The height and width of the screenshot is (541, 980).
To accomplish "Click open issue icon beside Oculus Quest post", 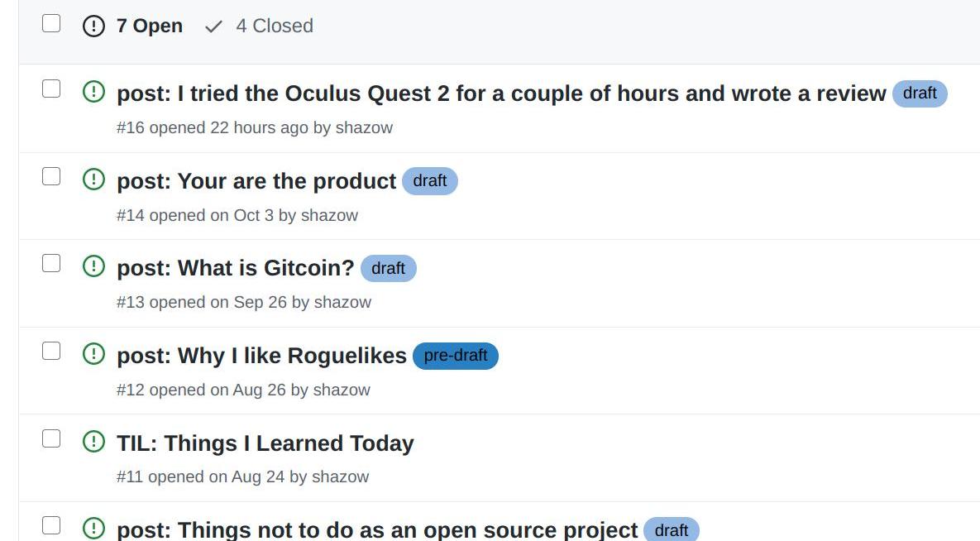I will pos(94,92).
